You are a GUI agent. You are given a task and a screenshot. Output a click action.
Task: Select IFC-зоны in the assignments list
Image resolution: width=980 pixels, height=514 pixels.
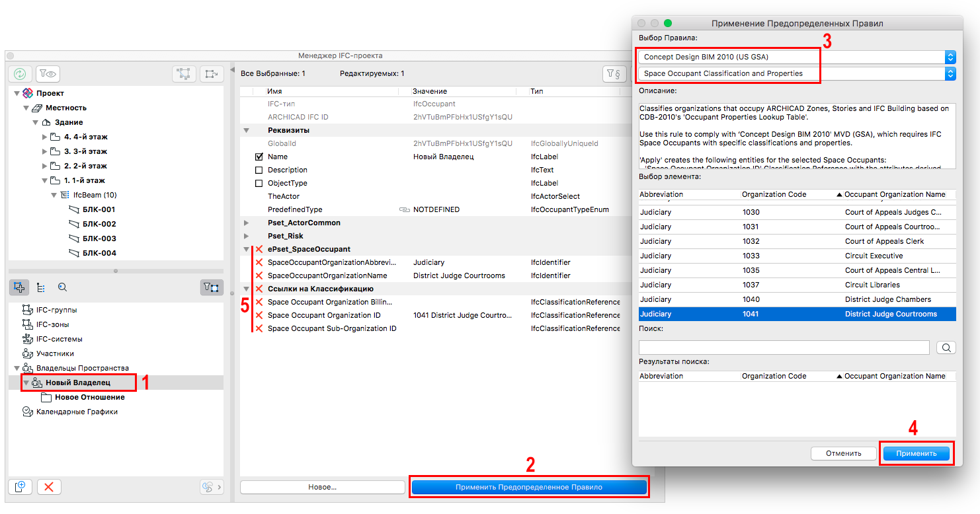pyautogui.click(x=53, y=324)
